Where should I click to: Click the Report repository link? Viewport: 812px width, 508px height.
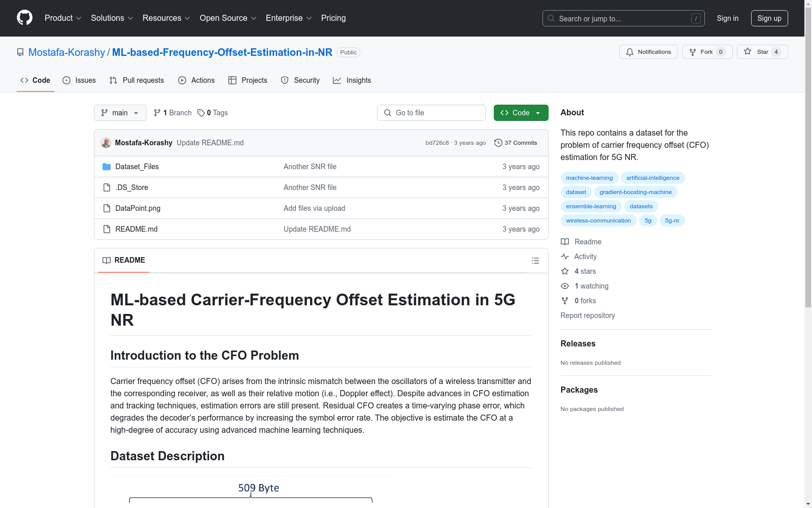point(588,315)
